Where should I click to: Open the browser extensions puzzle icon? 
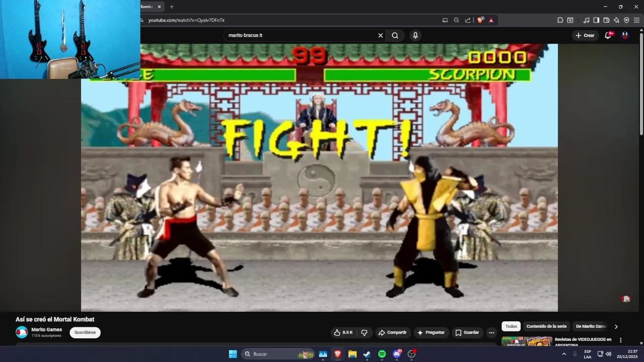click(x=560, y=20)
